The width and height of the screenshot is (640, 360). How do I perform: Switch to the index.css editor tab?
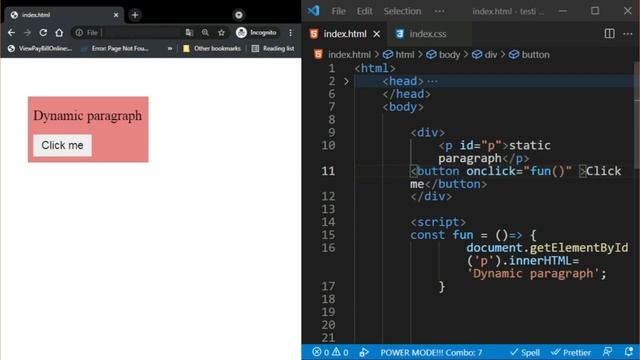click(x=428, y=34)
